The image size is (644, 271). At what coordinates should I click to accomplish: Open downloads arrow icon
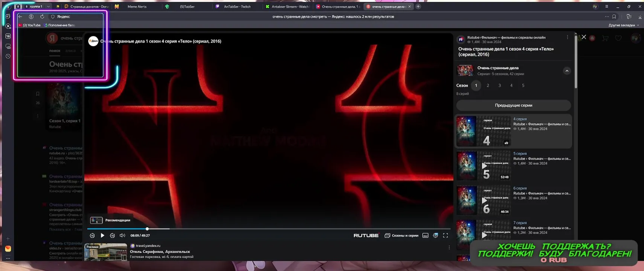coord(640,17)
